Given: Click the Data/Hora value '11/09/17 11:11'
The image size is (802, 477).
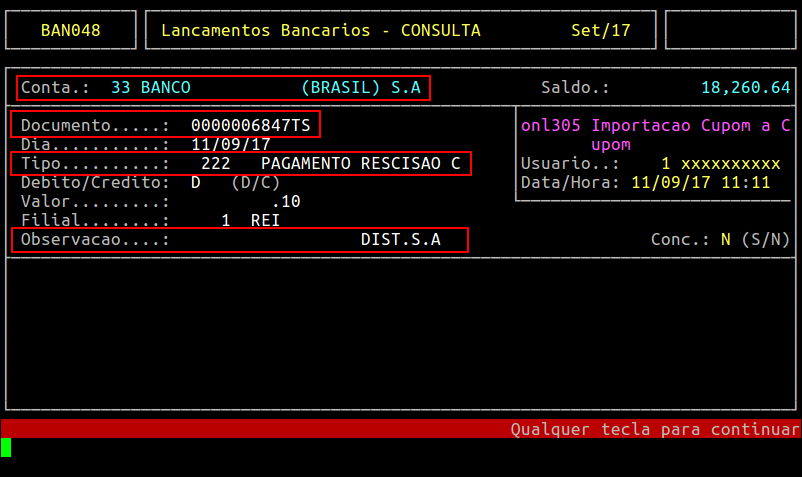Looking at the screenshot, I should tap(701, 183).
